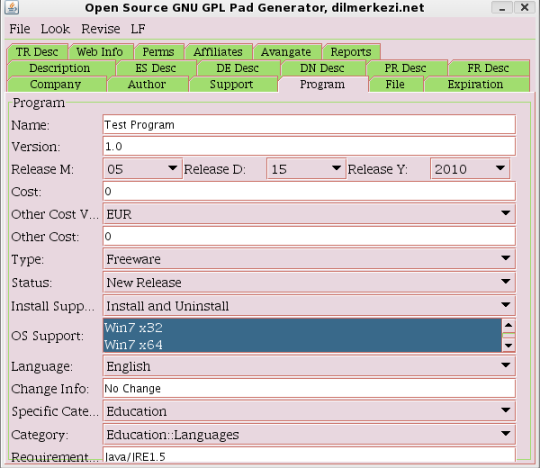Click the program Name input field
This screenshot has height=468, width=540.
[x=309, y=125]
